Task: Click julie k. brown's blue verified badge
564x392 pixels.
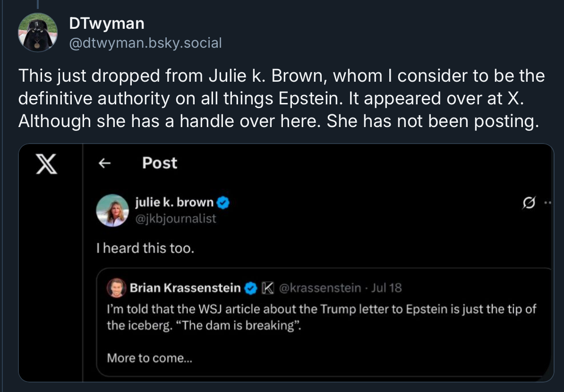Action: (x=222, y=202)
